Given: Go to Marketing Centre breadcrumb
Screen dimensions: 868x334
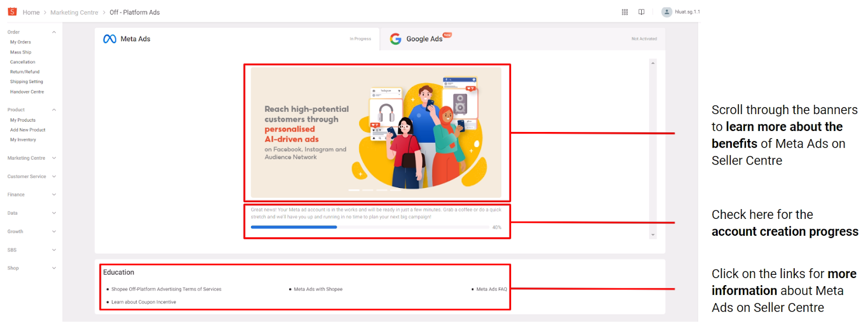Looking at the screenshot, I should (74, 12).
